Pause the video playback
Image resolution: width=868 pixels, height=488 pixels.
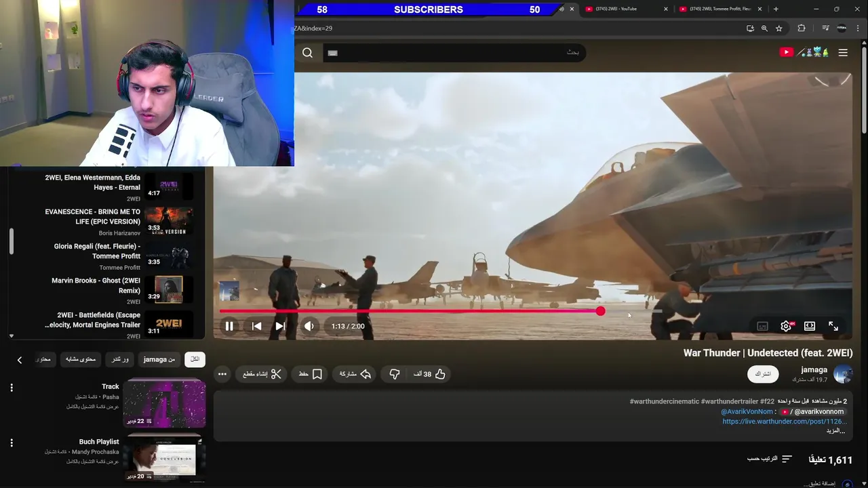pyautogui.click(x=229, y=326)
